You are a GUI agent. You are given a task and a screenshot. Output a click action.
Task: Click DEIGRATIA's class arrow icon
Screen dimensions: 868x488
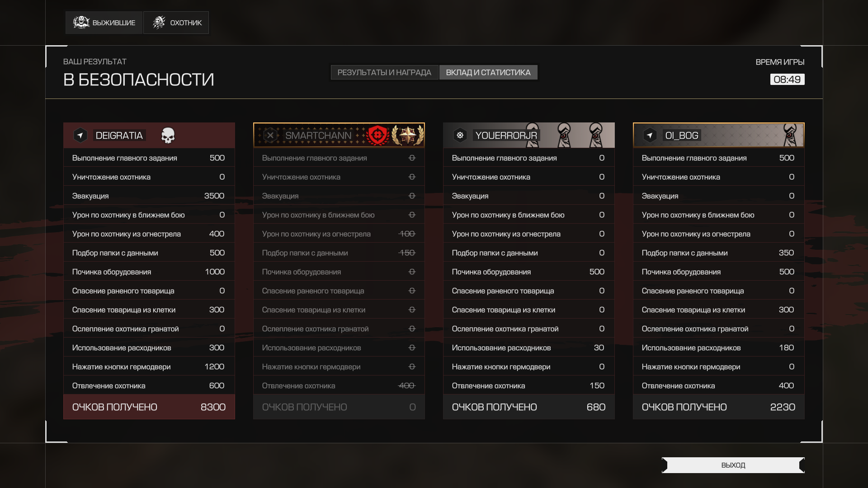point(80,135)
